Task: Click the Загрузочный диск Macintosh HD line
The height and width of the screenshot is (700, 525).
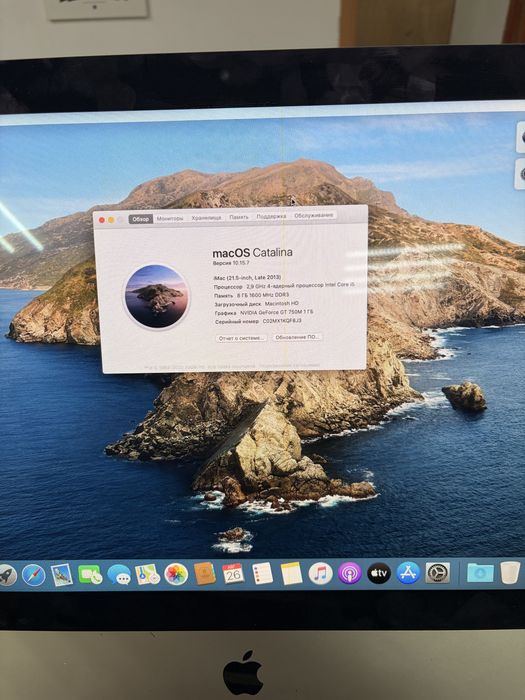Action: point(257,304)
